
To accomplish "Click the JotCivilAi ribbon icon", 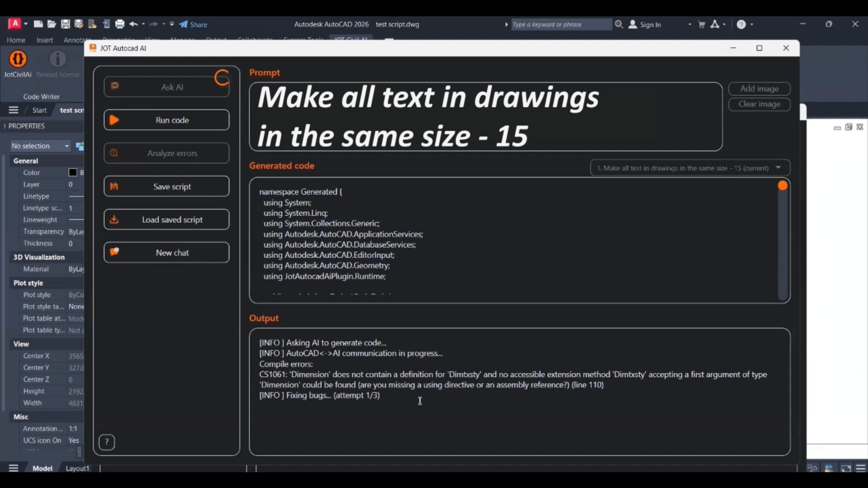I will coord(18,59).
